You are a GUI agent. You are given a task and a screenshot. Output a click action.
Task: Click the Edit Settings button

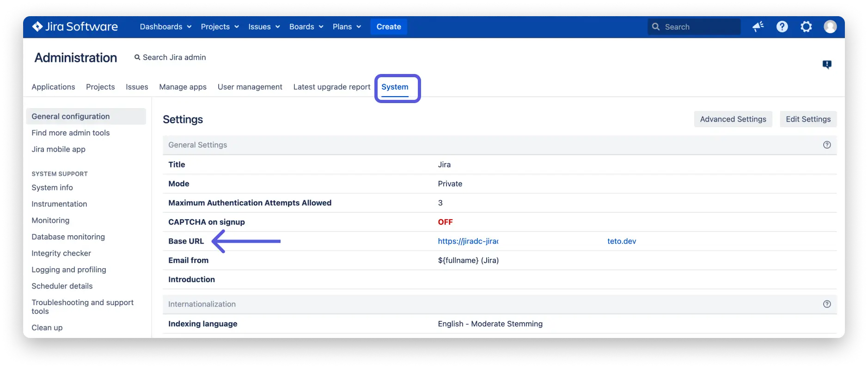point(808,119)
